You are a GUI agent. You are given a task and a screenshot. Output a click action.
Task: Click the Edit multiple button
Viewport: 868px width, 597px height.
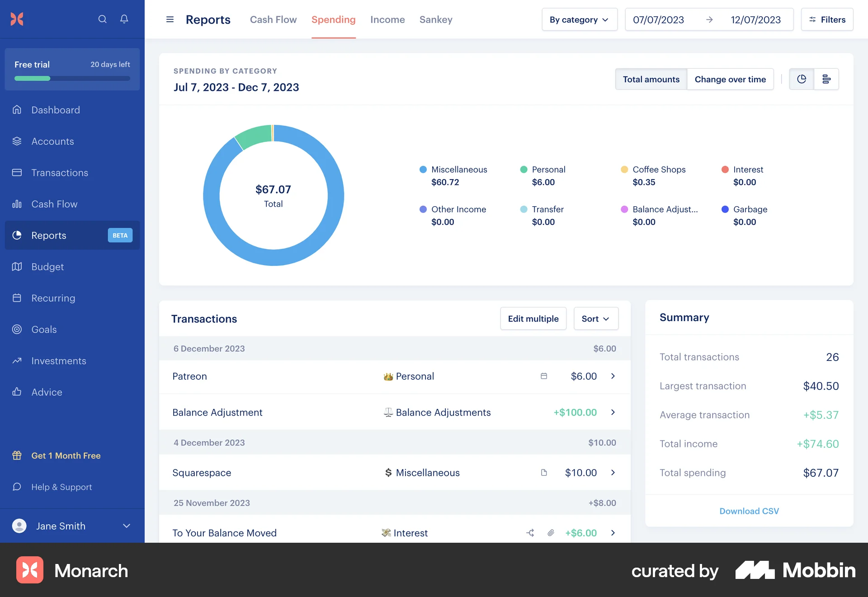533,318
